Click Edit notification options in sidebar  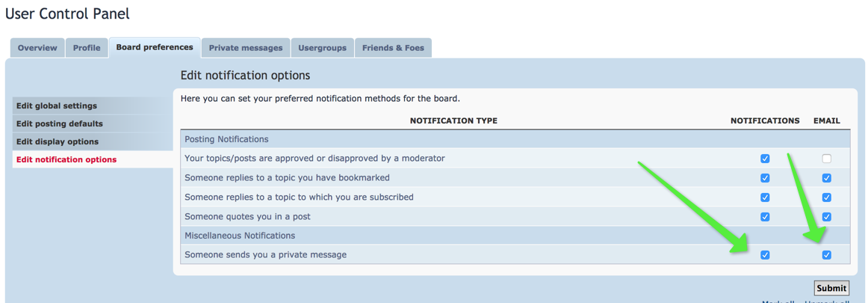66,159
